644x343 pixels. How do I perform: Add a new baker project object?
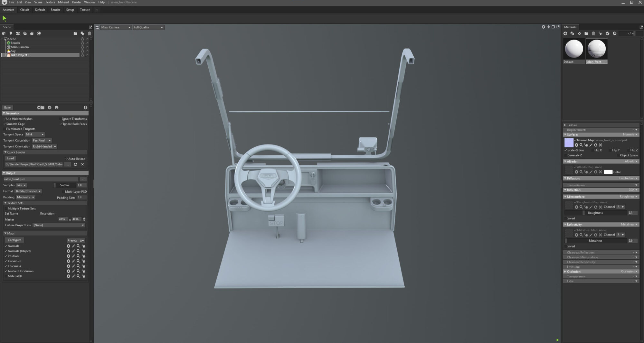(x=32, y=33)
